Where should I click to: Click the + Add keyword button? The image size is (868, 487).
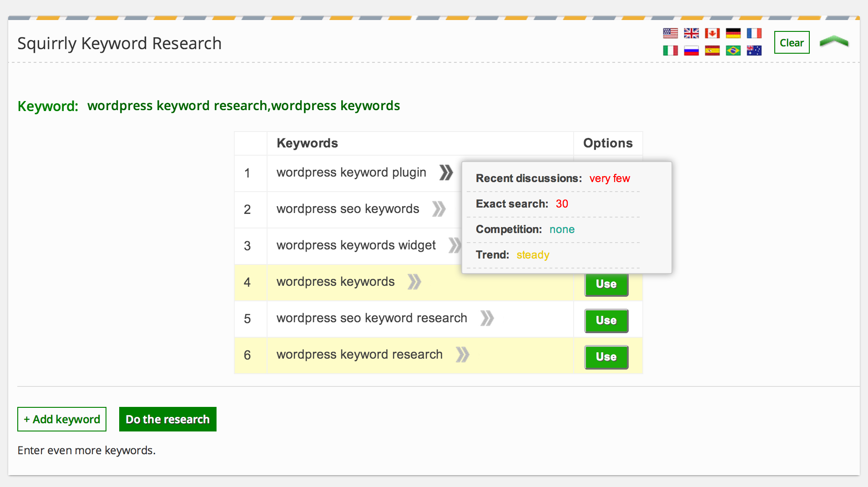[62, 419]
